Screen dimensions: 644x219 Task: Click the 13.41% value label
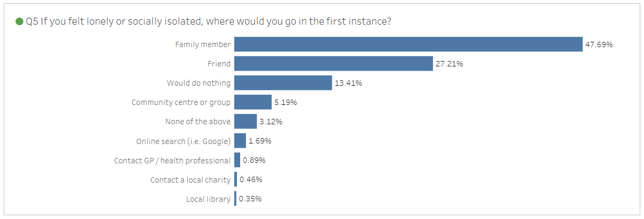coord(348,83)
